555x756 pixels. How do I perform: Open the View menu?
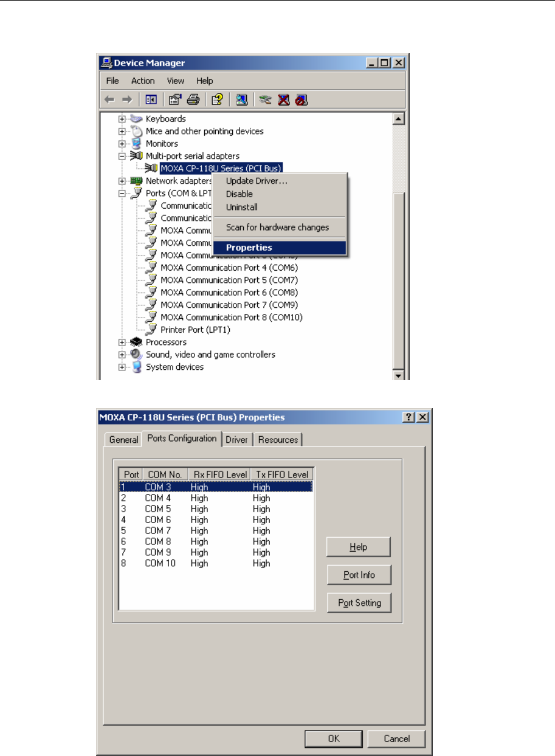pyautogui.click(x=176, y=81)
